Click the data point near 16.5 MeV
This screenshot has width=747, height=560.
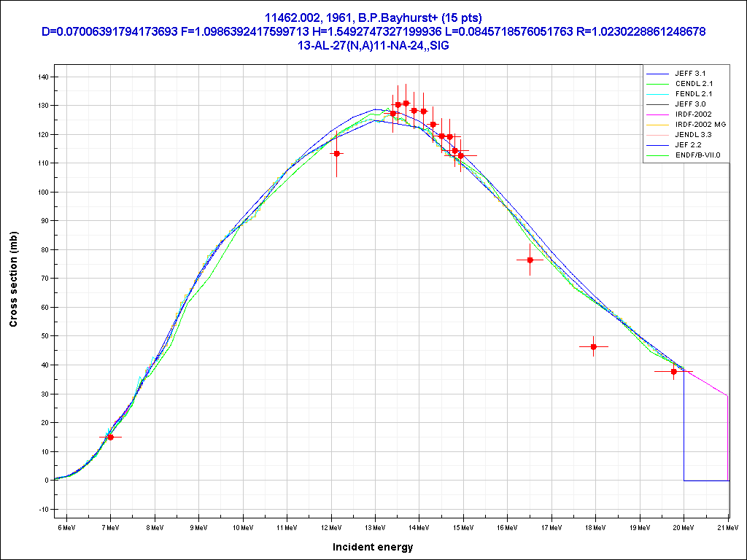[530, 260]
